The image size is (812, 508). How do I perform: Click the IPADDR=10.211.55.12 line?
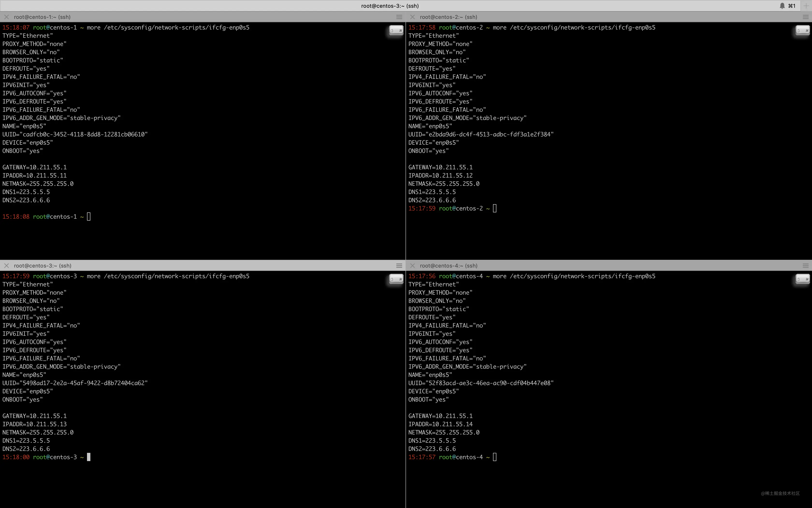[441, 175]
